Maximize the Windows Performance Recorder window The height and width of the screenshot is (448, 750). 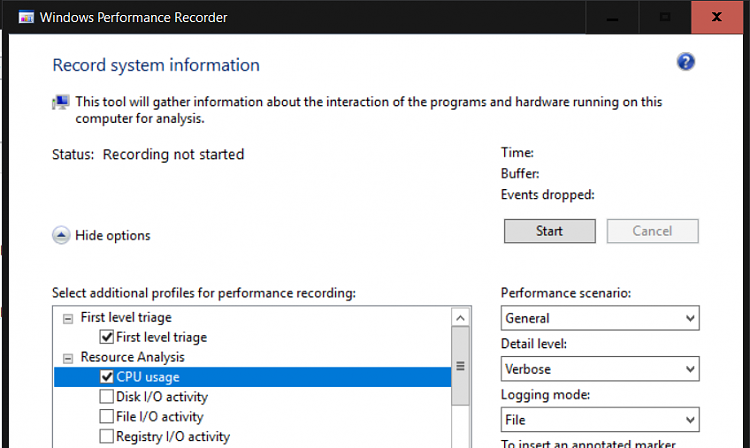665,17
